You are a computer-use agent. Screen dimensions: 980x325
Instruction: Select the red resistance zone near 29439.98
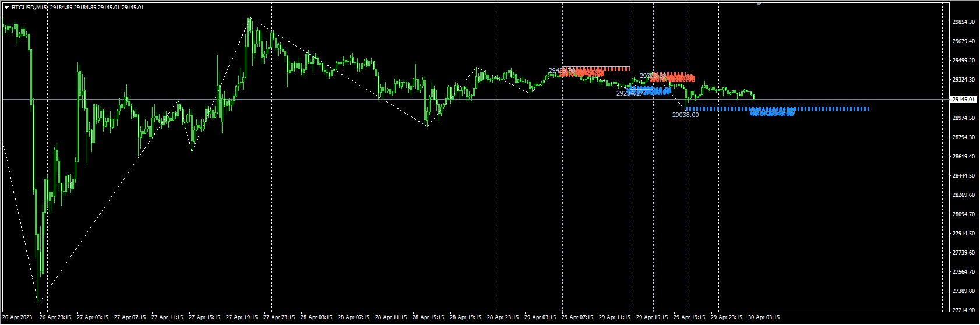coord(595,69)
